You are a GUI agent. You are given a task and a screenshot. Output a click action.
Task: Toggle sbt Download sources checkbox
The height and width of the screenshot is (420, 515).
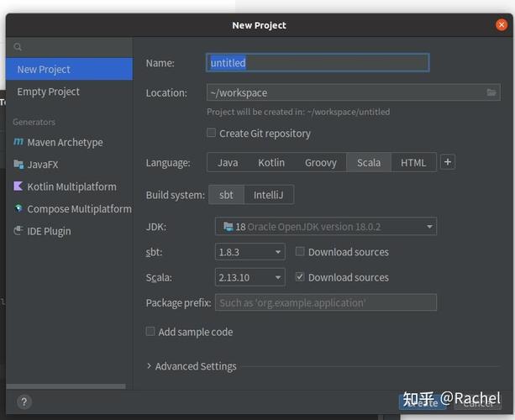(x=300, y=251)
